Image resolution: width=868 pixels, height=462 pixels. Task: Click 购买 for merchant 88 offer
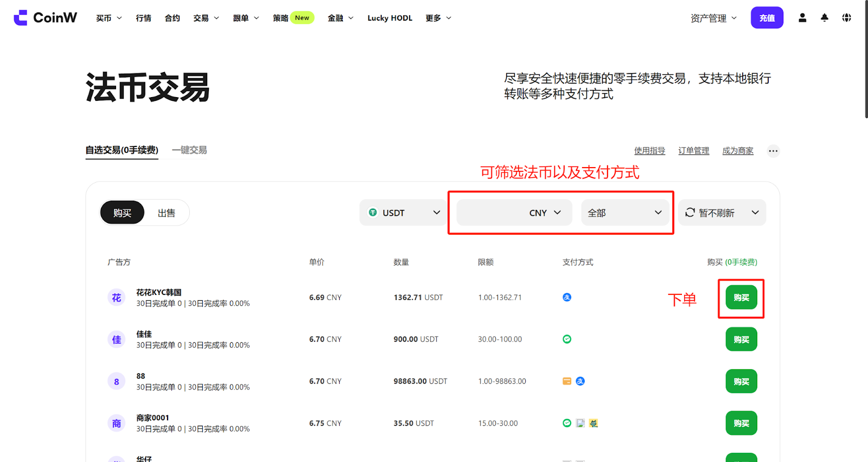742,381
